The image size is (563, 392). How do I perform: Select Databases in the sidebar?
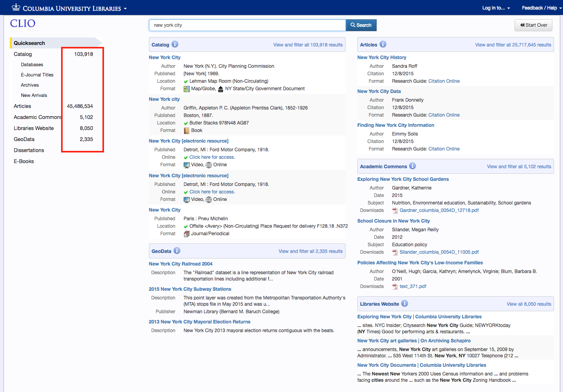tap(32, 65)
